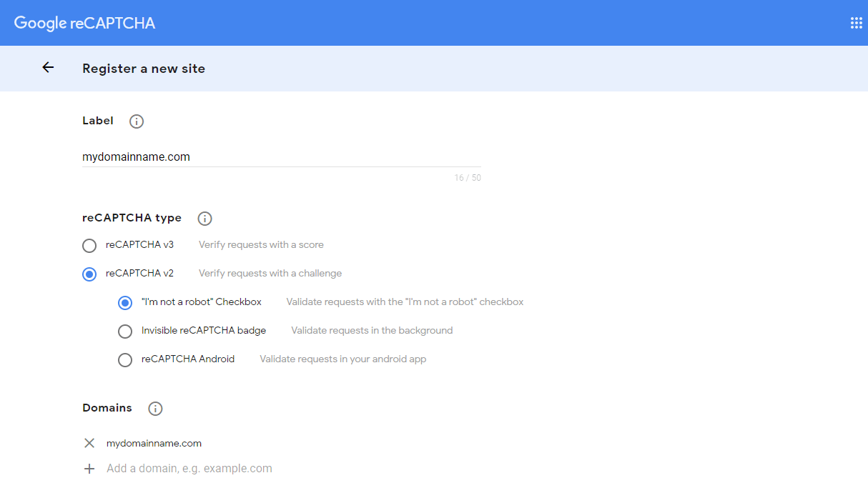Choose the reCAPTCHA Android radio option
Image resolution: width=868 pixels, height=488 pixels.
[125, 360]
